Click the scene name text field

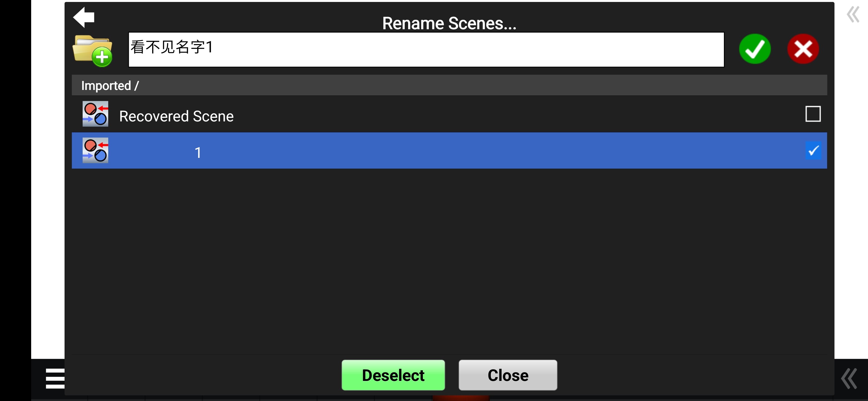click(426, 50)
